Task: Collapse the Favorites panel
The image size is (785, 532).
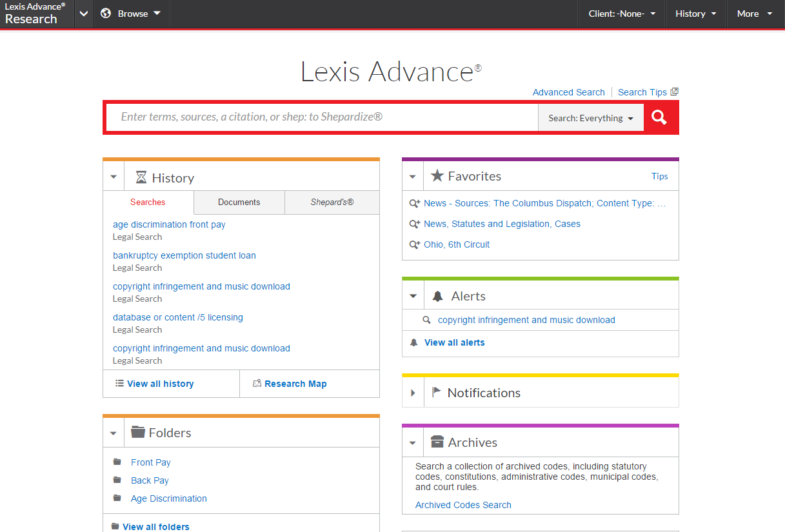Action: (x=413, y=176)
